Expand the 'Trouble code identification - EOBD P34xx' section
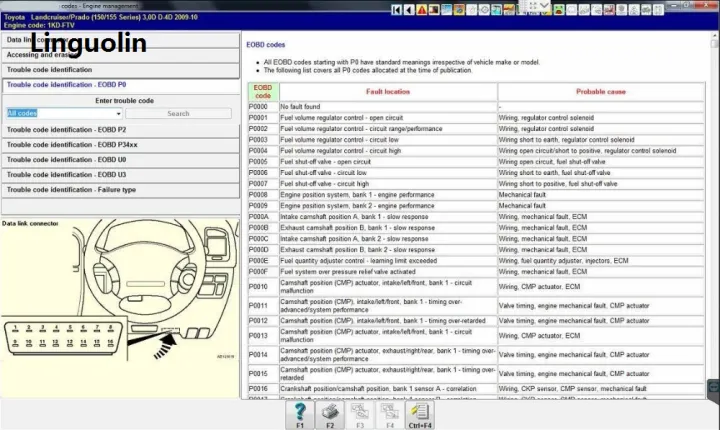 (120, 145)
